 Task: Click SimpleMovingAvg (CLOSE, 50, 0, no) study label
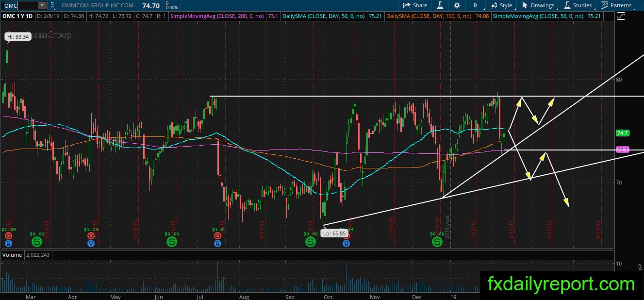click(x=538, y=16)
